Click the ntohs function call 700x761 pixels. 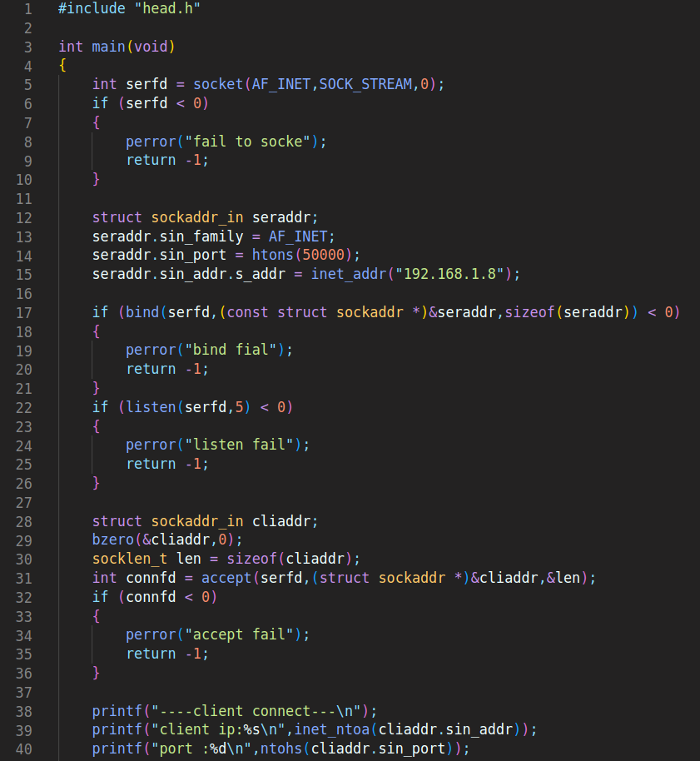point(280,749)
